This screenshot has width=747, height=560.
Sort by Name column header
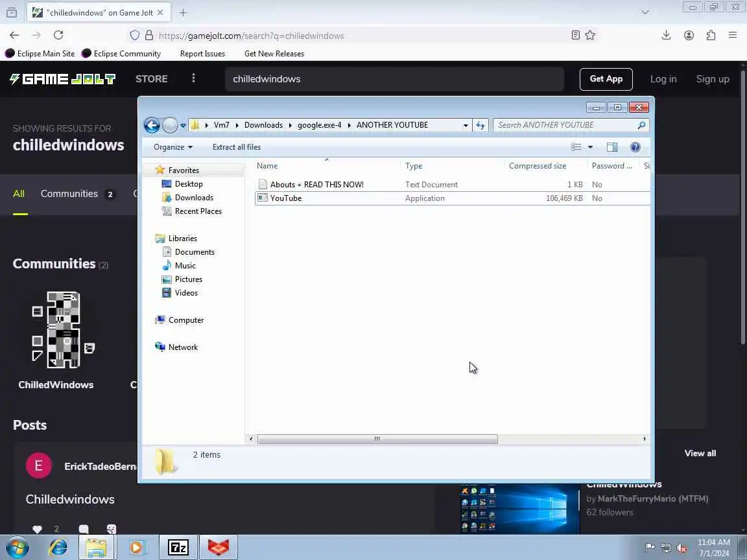(x=267, y=166)
